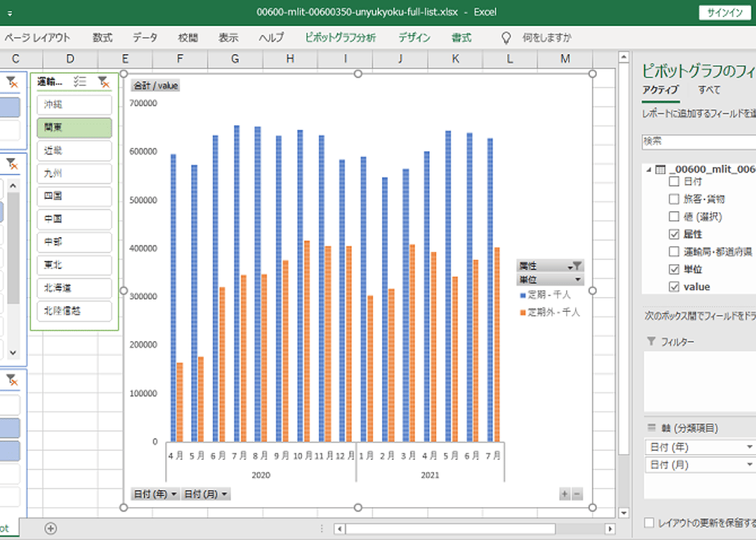This screenshot has height=540, width=756.
Task: Switch field list to アクティブ tab
Action: pos(660,90)
